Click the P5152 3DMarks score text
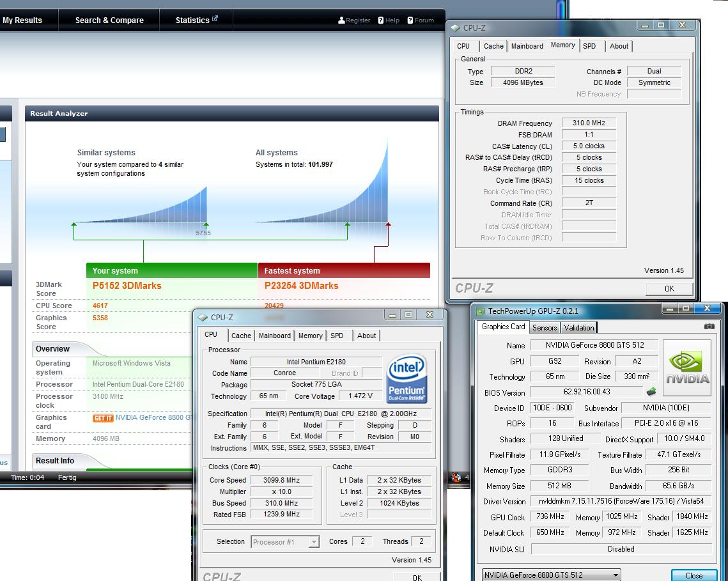 click(127, 286)
